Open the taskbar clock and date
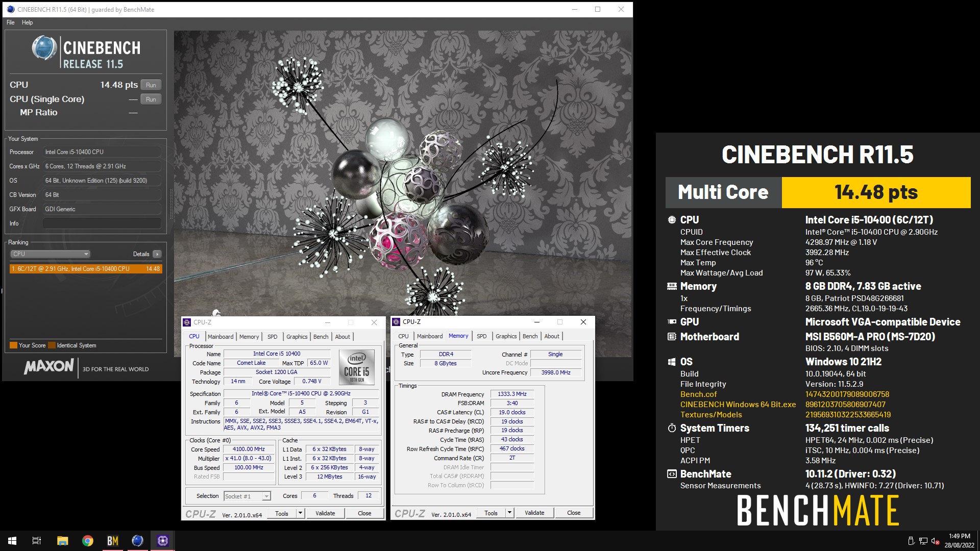The height and width of the screenshot is (551, 980). click(x=960, y=541)
